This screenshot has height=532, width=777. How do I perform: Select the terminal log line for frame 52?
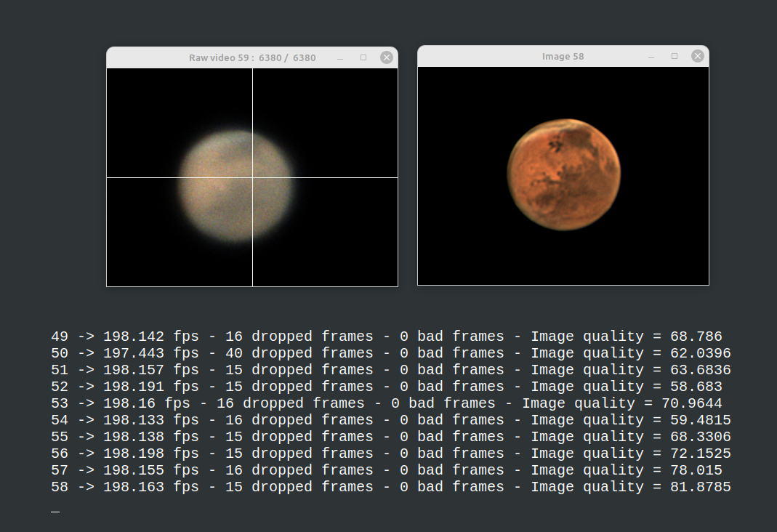click(x=387, y=387)
